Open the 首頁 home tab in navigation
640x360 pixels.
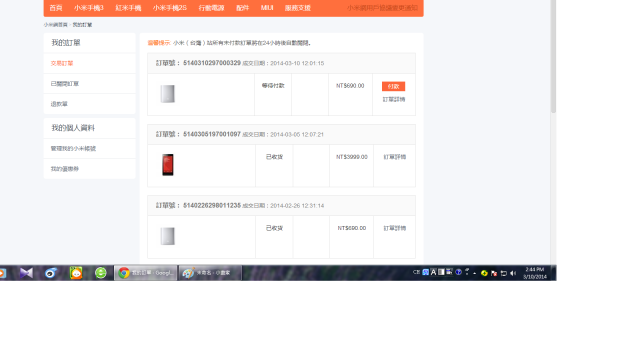(56, 8)
